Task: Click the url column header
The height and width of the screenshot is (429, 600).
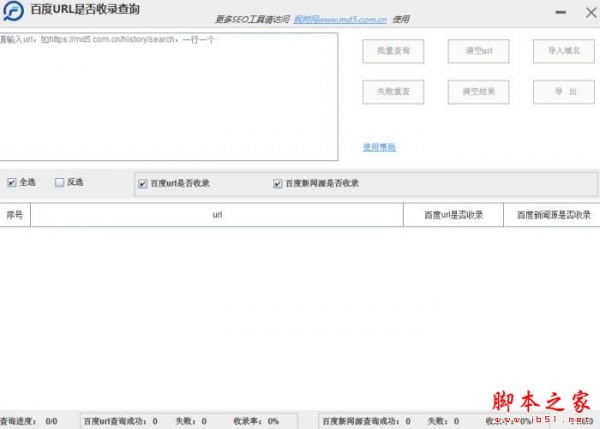Action: click(217, 215)
